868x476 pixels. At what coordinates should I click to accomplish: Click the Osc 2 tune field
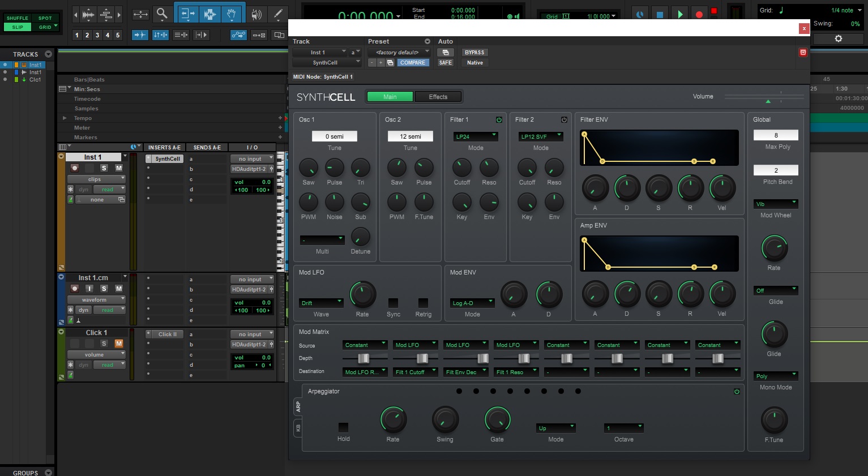411,136
